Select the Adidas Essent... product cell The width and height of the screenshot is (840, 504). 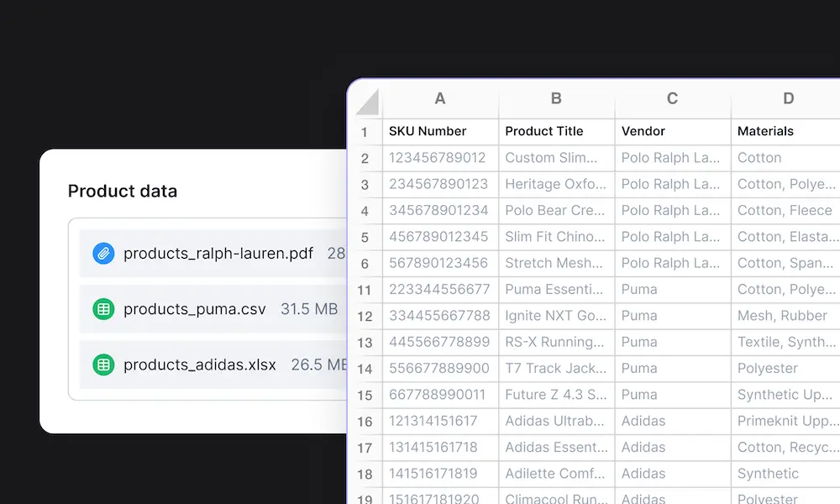click(x=557, y=448)
